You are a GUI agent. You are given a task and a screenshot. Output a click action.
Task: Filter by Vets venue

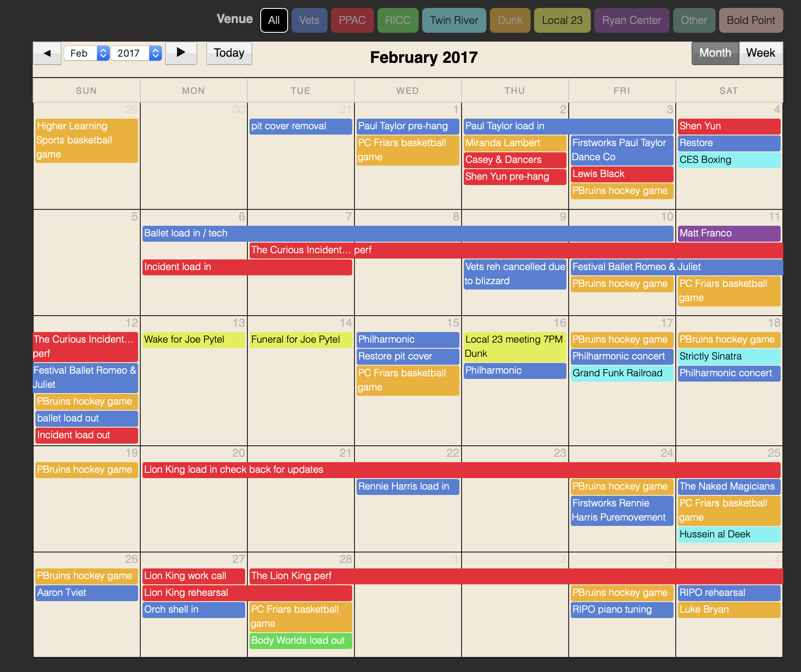[309, 20]
